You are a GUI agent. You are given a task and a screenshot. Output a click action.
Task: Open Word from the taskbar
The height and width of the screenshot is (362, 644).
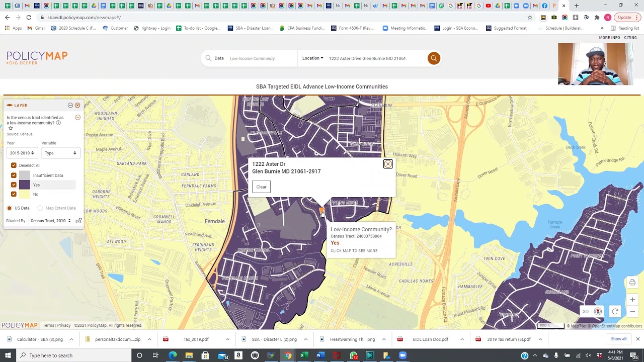(x=320, y=355)
